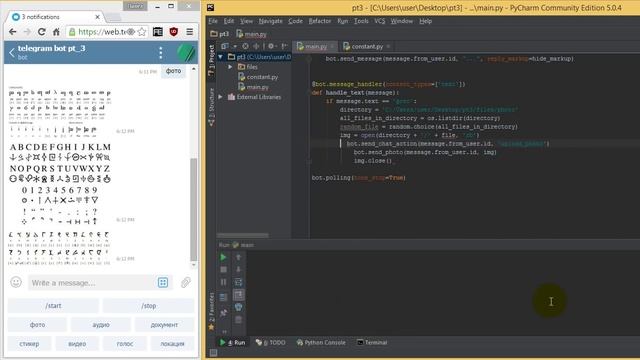The width and height of the screenshot is (640, 360).
Task: Open the Tools menu
Action: pos(361,21)
